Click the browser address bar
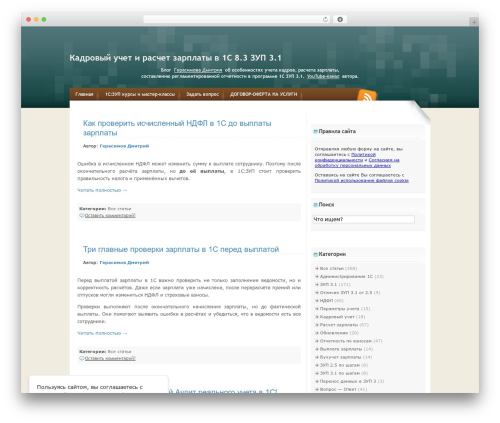The width and height of the screenshot is (500, 423). pos(237,20)
